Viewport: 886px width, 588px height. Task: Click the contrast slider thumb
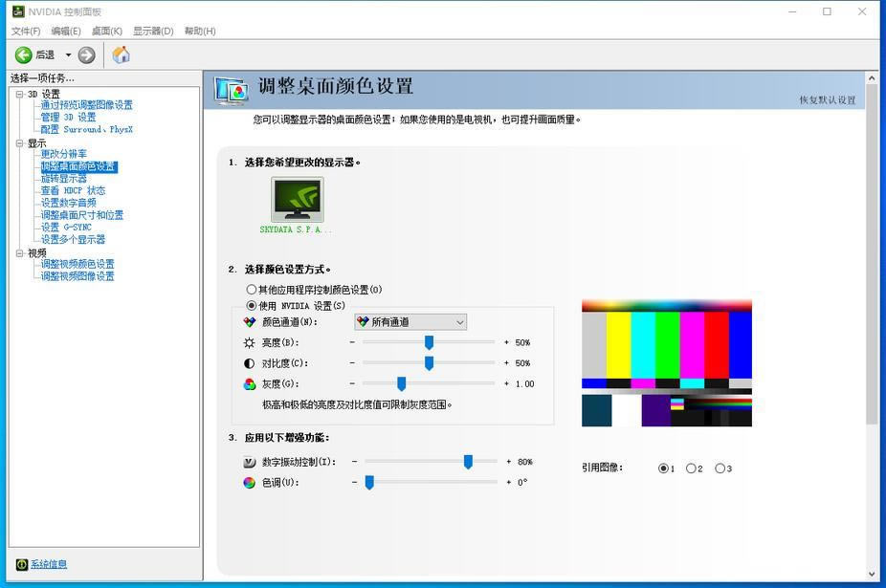(x=429, y=363)
